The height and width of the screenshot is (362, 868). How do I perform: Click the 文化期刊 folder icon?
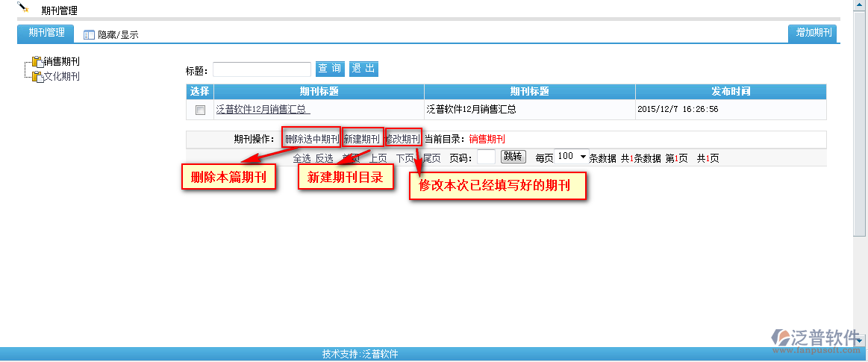point(37,76)
